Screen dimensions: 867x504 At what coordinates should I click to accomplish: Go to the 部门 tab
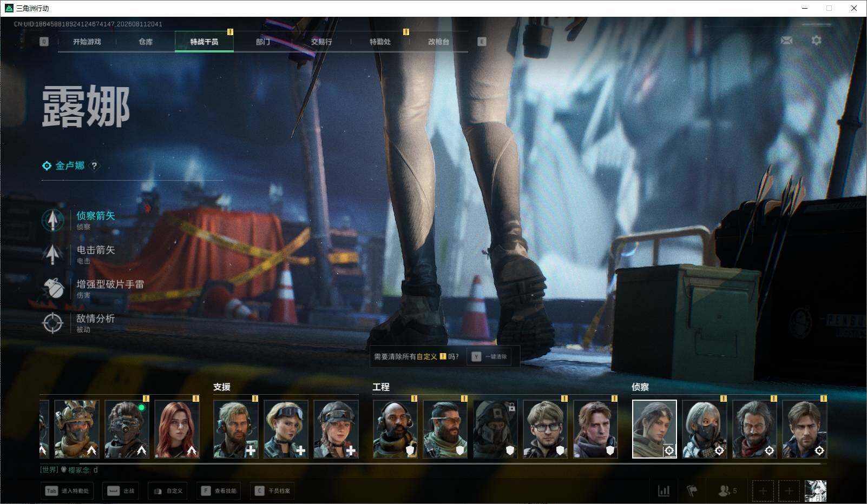pyautogui.click(x=263, y=42)
